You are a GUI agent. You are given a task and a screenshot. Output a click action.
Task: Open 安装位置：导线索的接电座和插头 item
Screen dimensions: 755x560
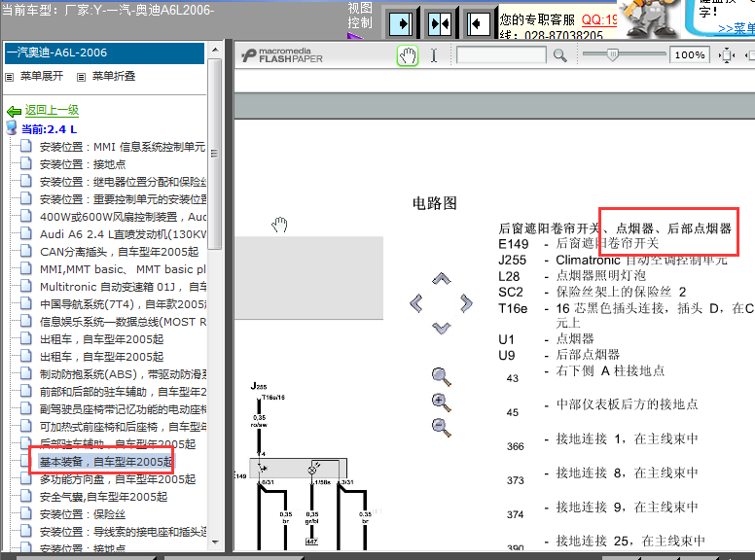pos(123,532)
